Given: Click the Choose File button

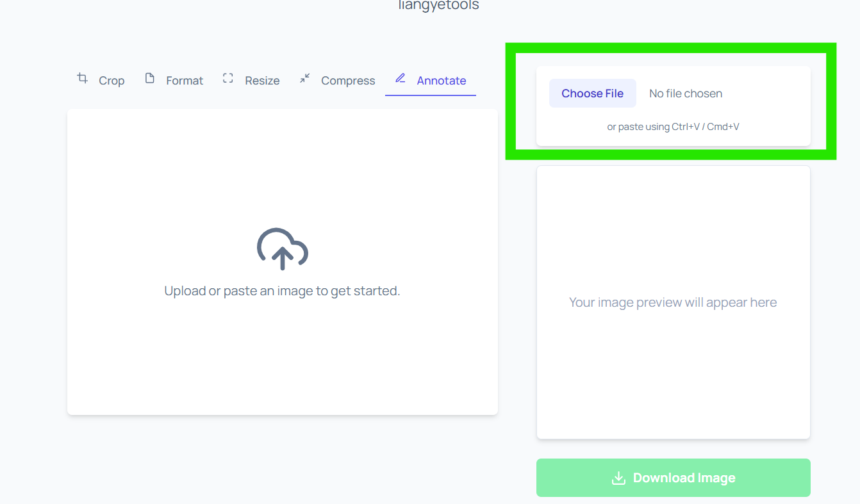Looking at the screenshot, I should pos(592,93).
